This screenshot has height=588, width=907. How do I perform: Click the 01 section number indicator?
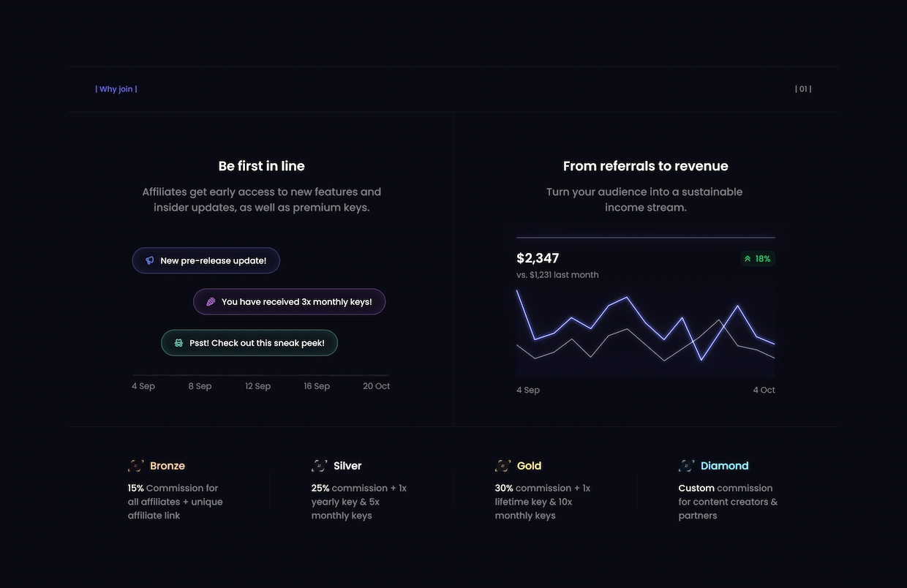pyautogui.click(x=803, y=89)
